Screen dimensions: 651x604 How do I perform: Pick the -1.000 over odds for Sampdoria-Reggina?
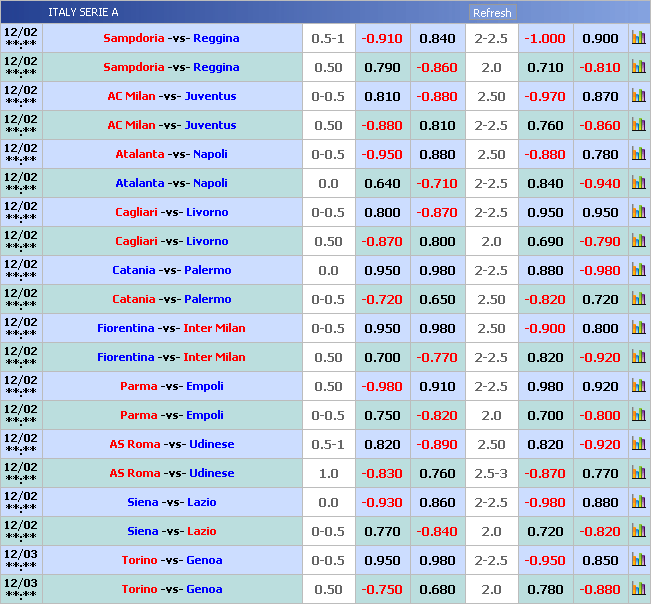[x=545, y=38]
